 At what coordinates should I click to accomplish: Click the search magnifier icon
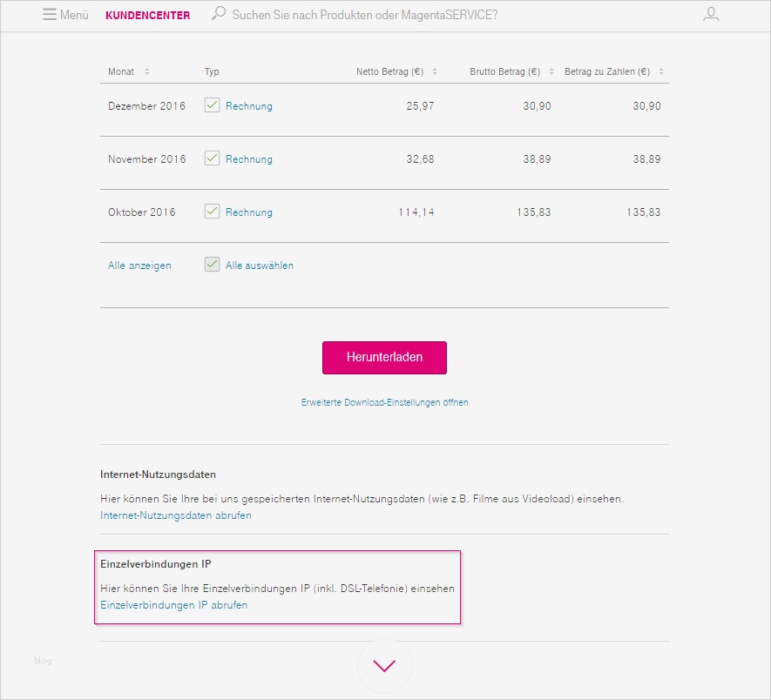point(219,14)
